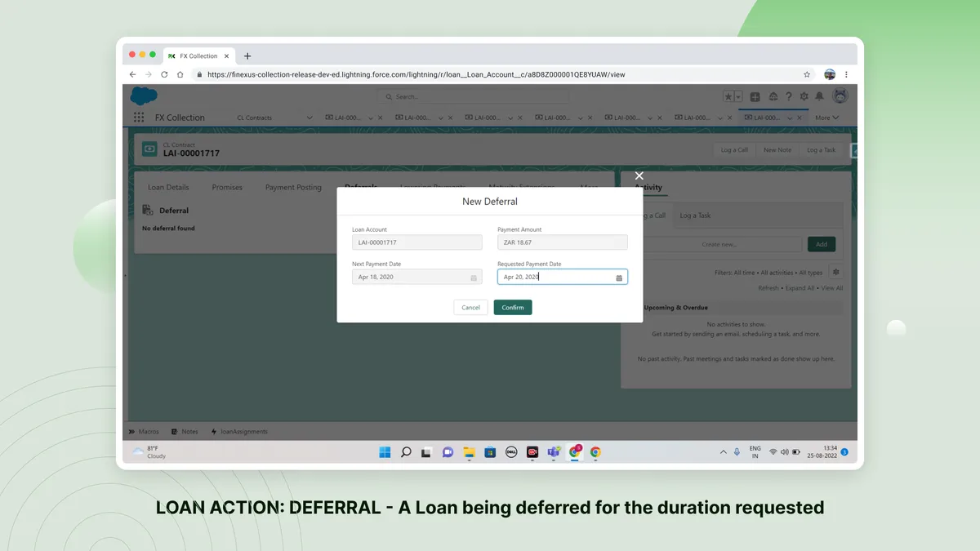
Task: Click the Expand All link
Action: coord(800,288)
